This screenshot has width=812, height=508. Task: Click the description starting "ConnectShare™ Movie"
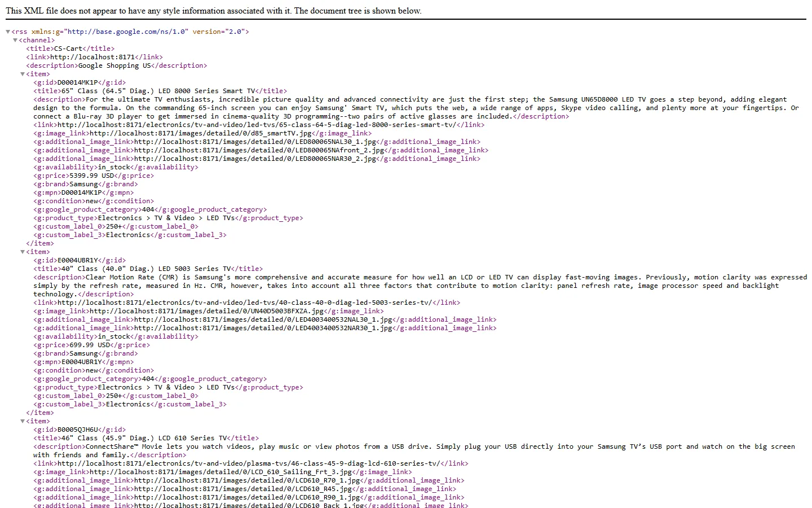414,450
